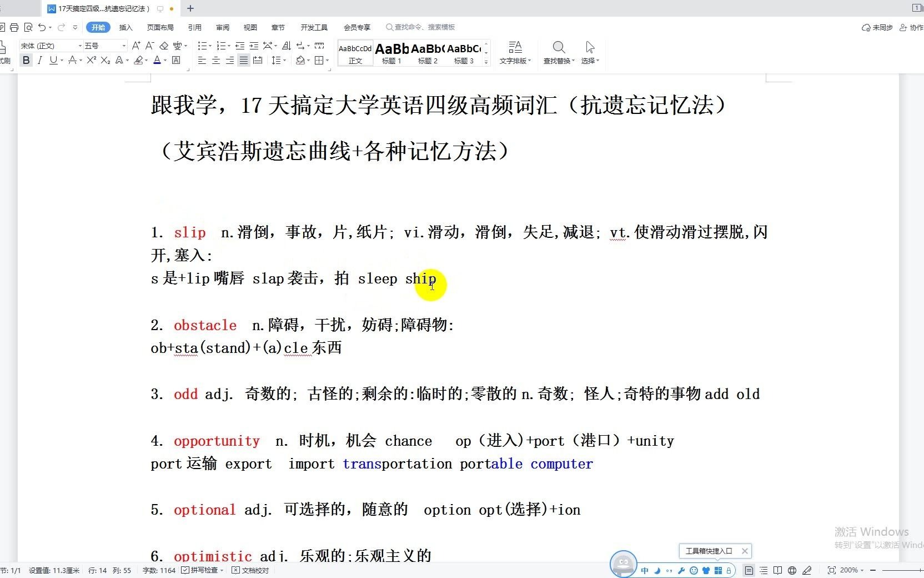
Task: Open the text layout (文字排版) tool
Action: pyautogui.click(x=515, y=53)
